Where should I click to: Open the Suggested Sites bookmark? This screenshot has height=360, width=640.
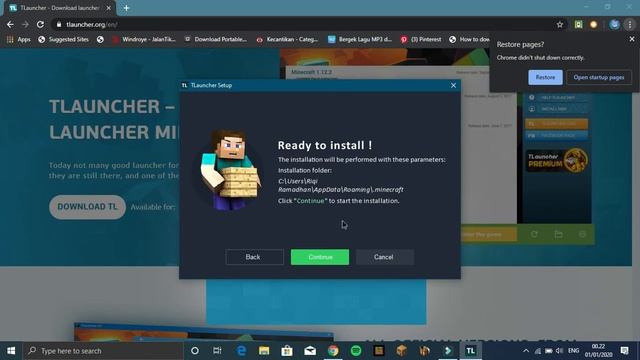click(x=63, y=40)
